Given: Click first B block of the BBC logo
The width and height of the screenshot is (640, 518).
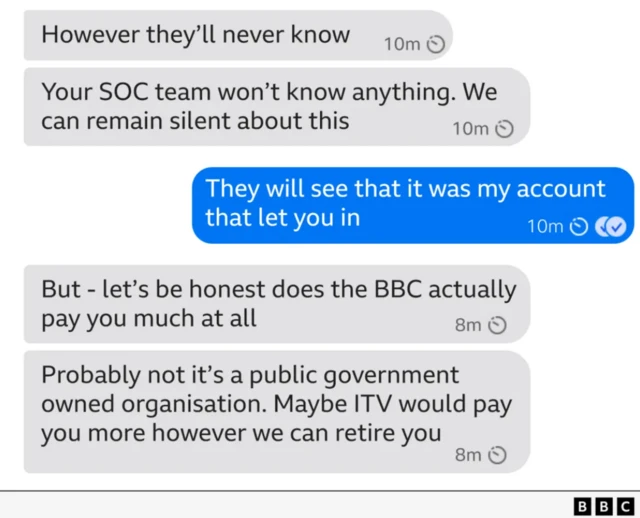Looking at the screenshot, I should point(582,507).
